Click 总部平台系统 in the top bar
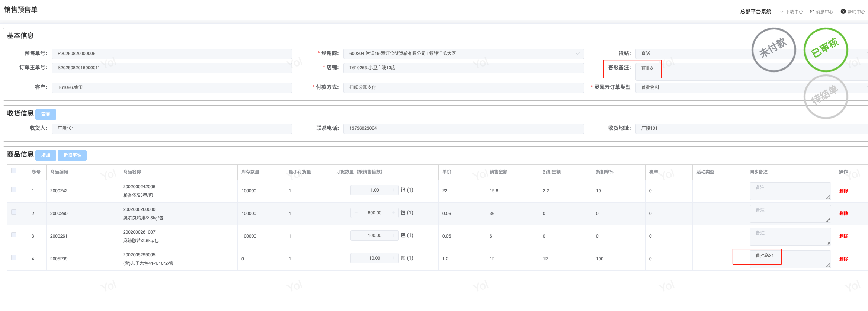This screenshot has width=868, height=311. 756,12
